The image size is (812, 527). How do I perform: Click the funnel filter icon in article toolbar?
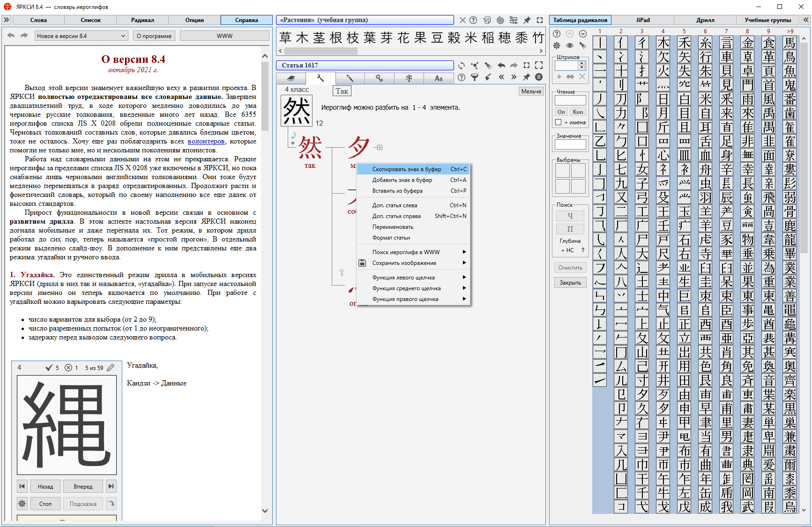coord(475,77)
